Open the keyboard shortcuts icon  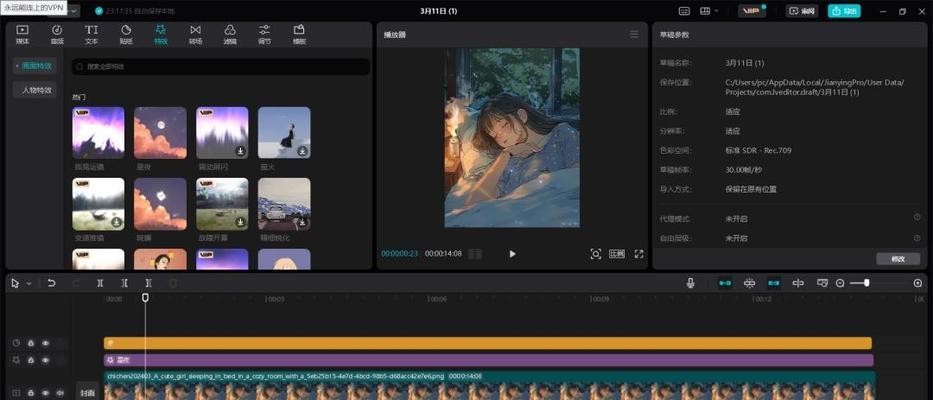pos(684,11)
